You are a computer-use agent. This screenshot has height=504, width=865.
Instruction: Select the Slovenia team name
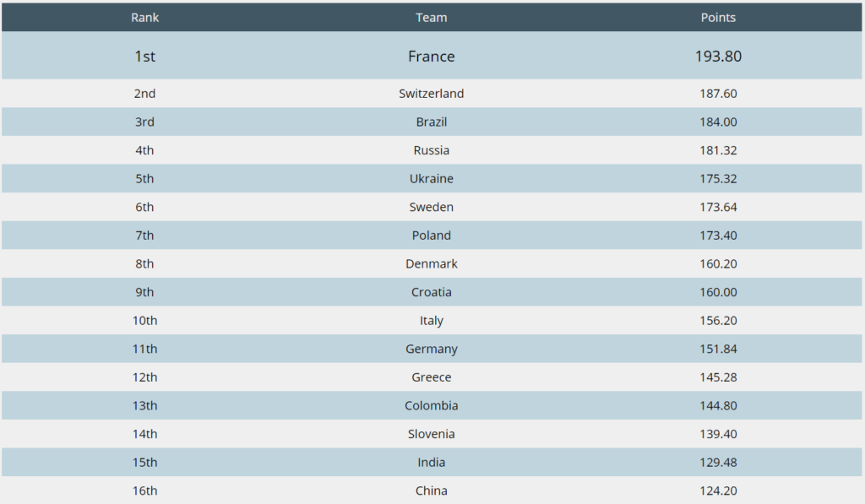point(432,434)
